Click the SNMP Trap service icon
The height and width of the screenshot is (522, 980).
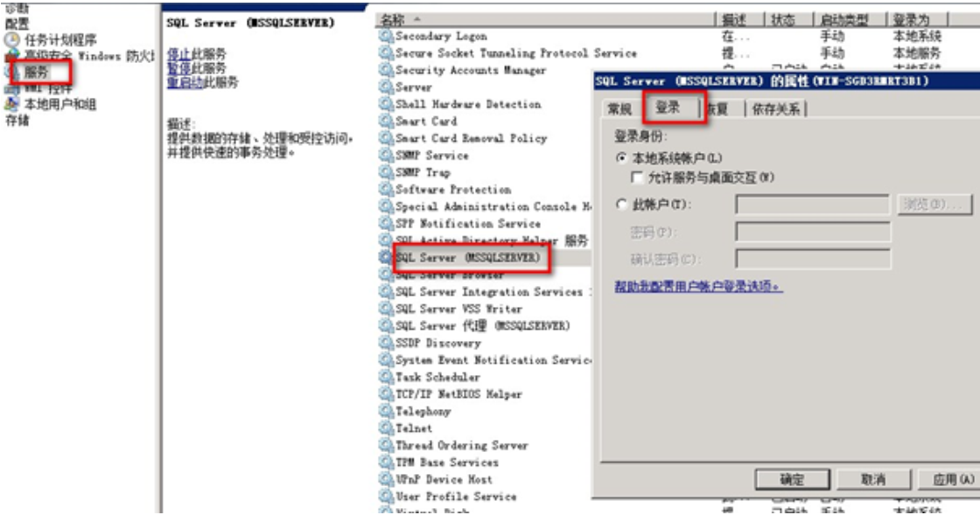pos(386,172)
